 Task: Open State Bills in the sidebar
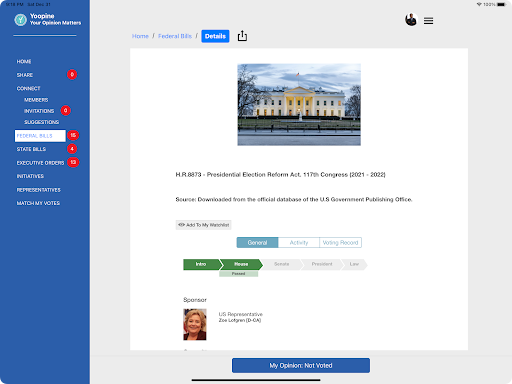click(x=31, y=149)
